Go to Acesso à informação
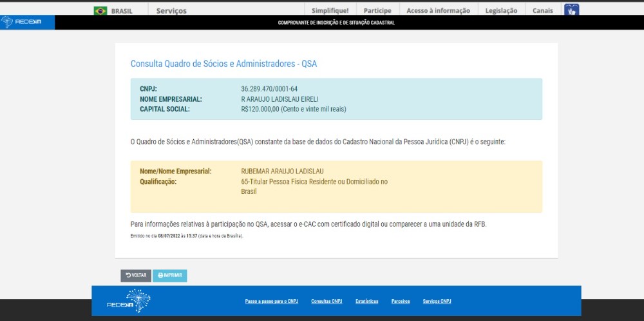This screenshot has width=644, height=321. point(438,10)
